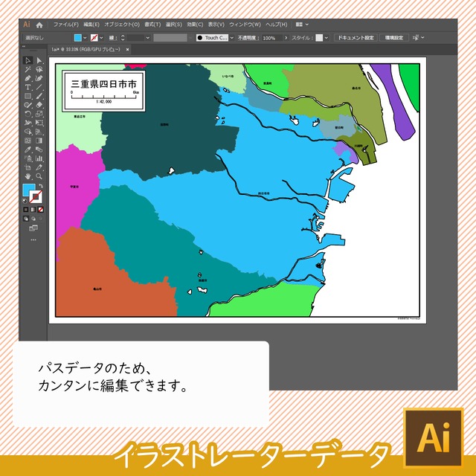Open the ウィンドウ(W) menu
The width and height of the screenshot is (476, 476).
pyautogui.click(x=245, y=25)
